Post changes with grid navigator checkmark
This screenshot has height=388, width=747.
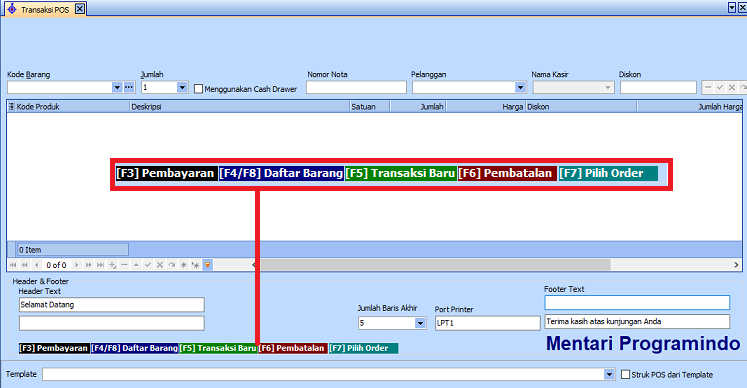click(x=148, y=265)
